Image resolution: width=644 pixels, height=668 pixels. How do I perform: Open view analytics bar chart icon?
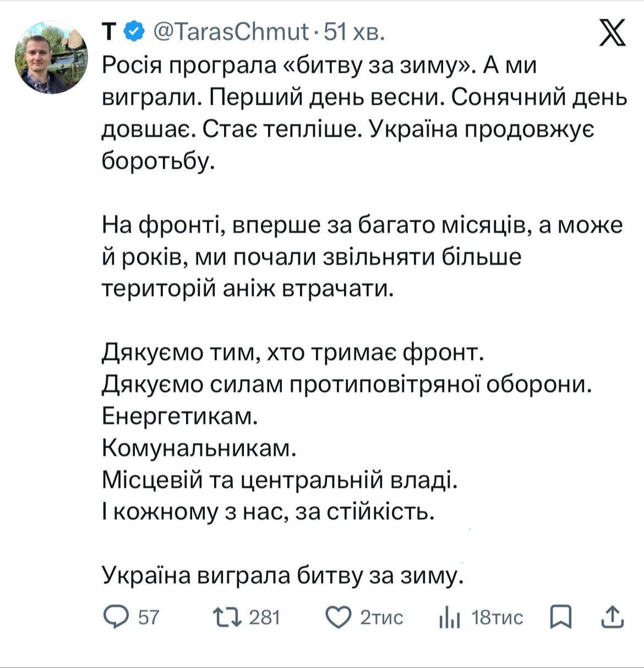(449, 618)
